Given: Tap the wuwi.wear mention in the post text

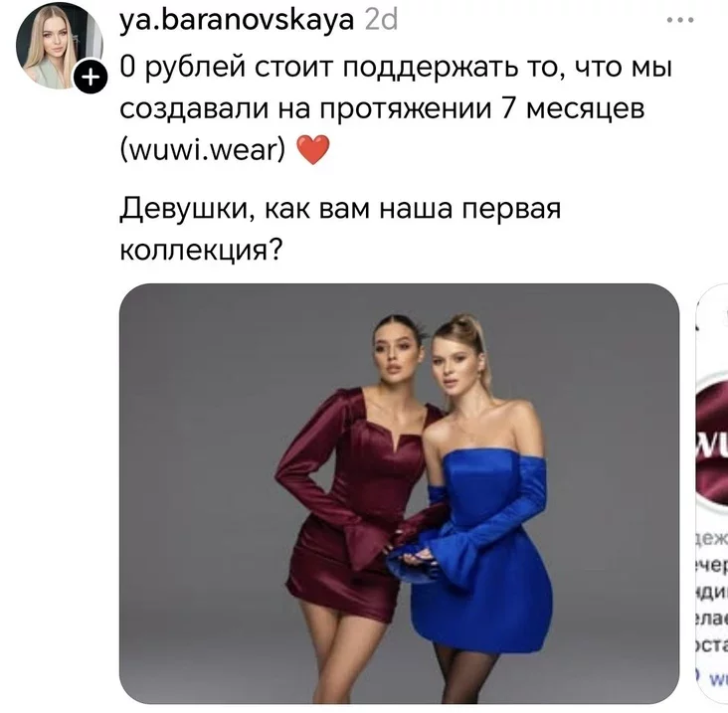Looking at the screenshot, I should tap(203, 149).
